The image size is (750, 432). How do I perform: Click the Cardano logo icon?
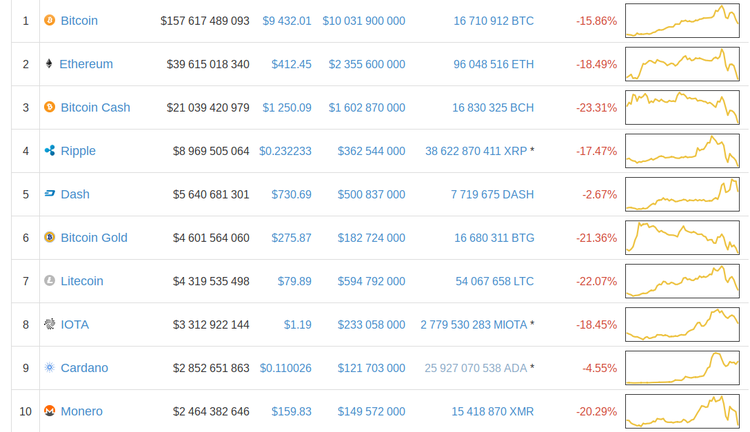[x=50, y=368]
